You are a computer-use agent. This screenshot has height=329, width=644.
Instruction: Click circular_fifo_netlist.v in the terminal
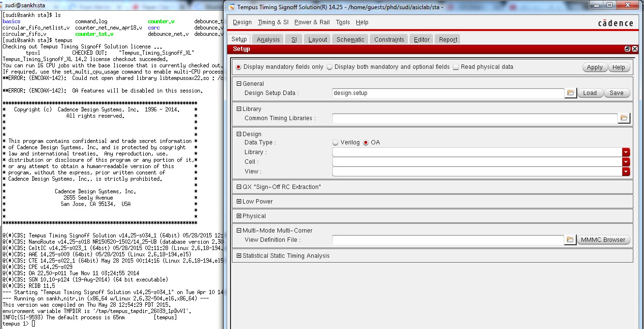[x=36, y=28]
